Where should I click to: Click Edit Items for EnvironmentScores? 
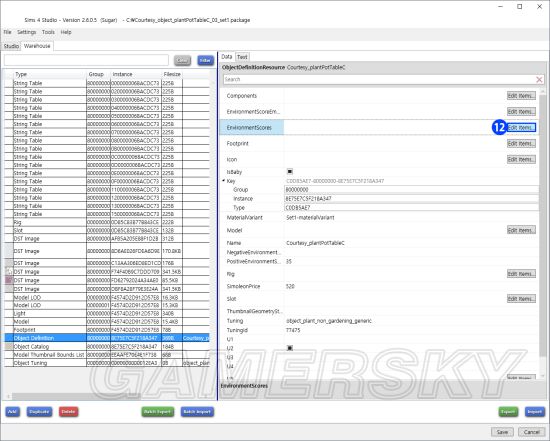coord(521,127)
